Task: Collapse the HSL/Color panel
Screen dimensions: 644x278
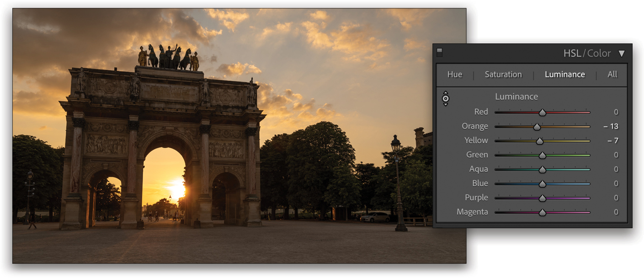Action: pyautogui.click(x=622, y=53)
